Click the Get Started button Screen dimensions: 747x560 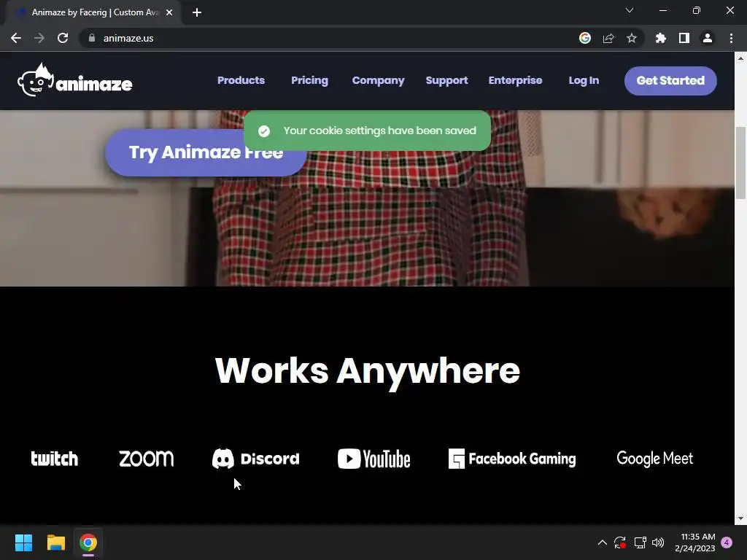[670, 80]
